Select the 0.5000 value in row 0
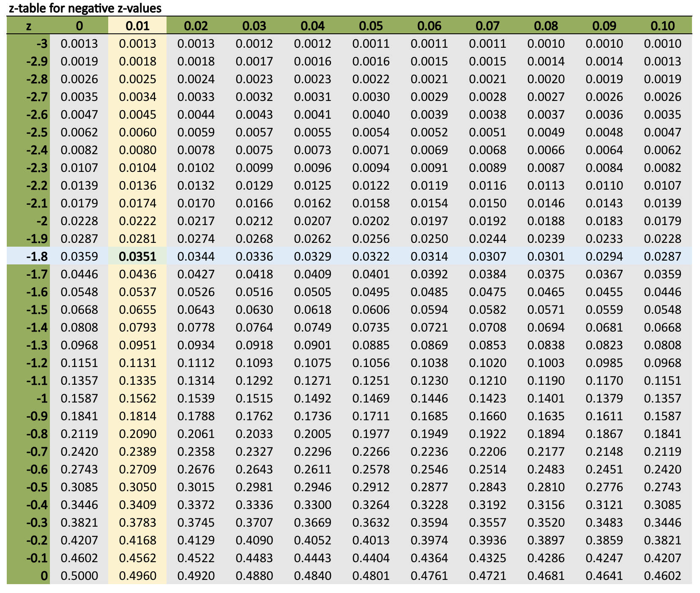The width and height of the screenshot is (700, 593). coord(79,576)
